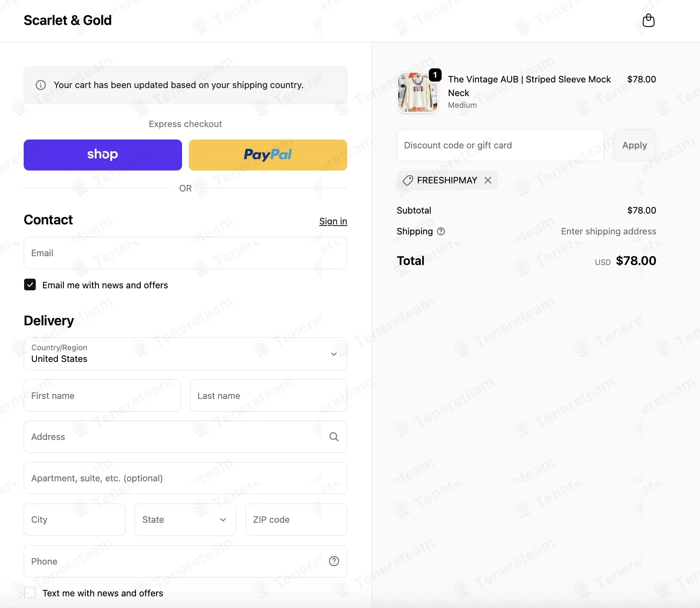
Task: Click the Delivery section heading
Action: click(49, 321)
